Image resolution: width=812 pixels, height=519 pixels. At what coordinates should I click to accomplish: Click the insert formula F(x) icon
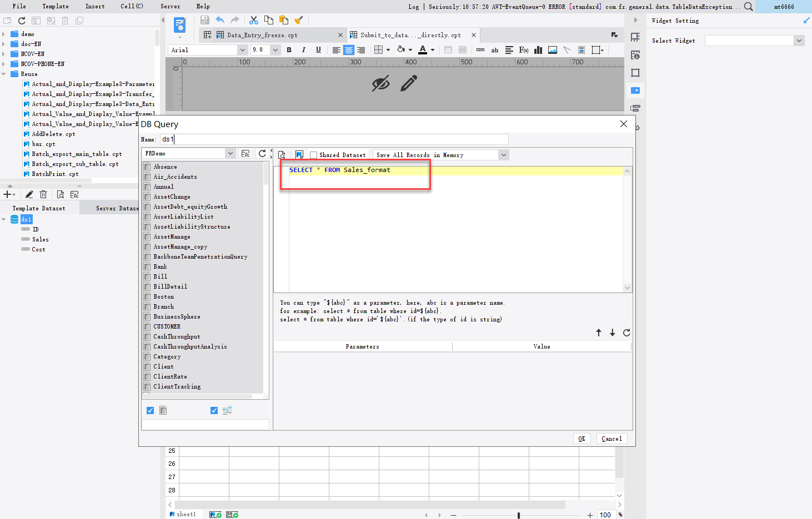(x=523, y=50)
